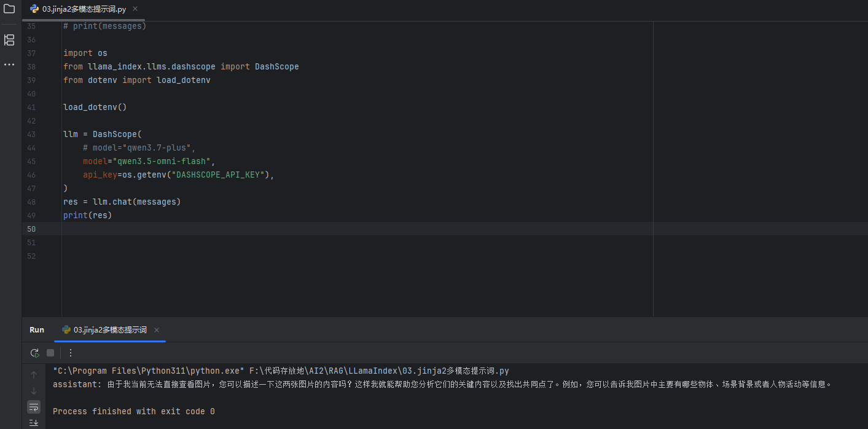The width and height of the screenshot is (868, 429).
Task: Click 'from dotenv import load_dotenv' line
Action: [137, 80]
